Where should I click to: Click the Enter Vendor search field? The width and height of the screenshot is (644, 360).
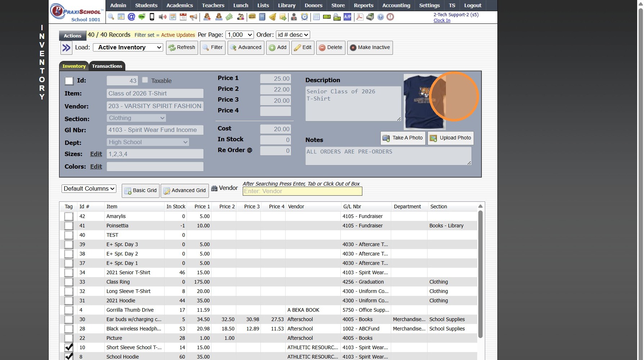click(x=302, y=191)
